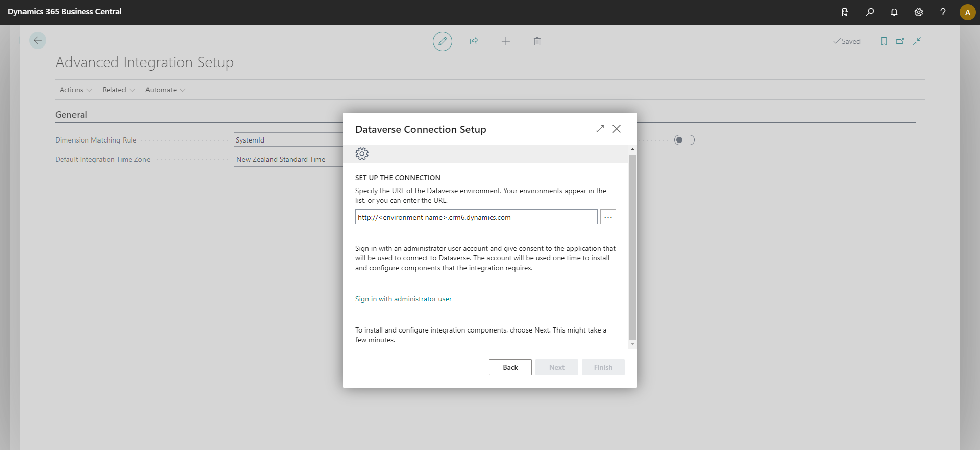The height and width of the screenshot is (450, 980).
Task: Click the Finish button
Action: (603, 367)
